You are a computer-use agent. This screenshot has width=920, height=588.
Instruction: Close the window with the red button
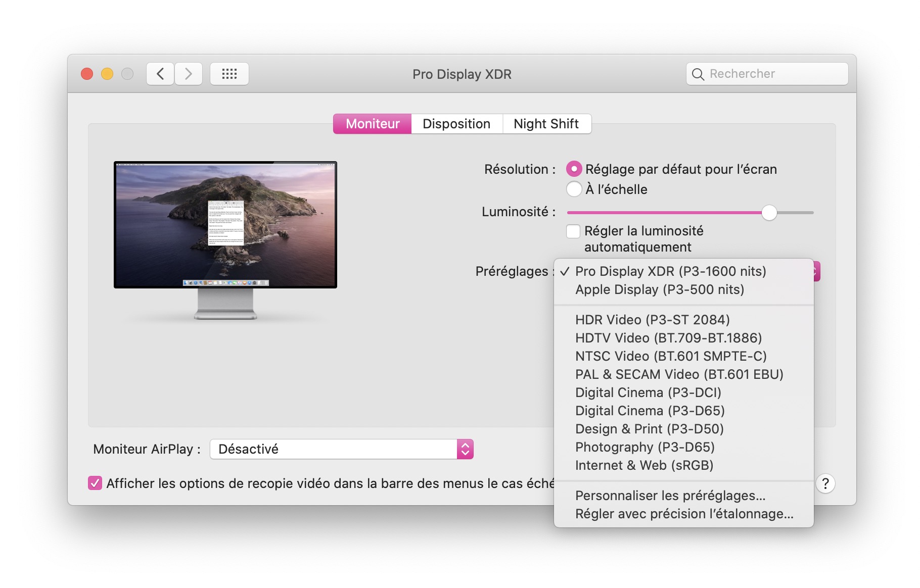coord(87,74)
